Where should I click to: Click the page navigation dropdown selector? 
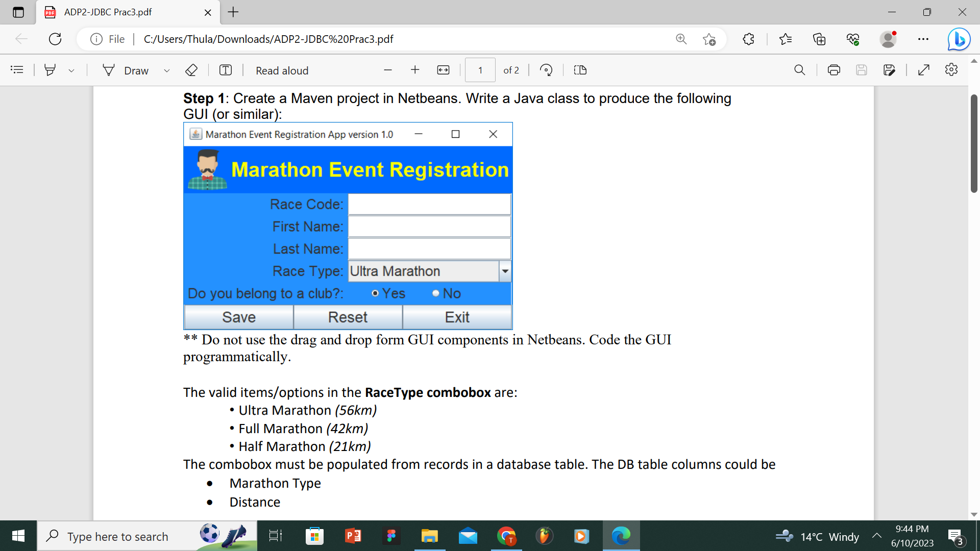point(480,70)
